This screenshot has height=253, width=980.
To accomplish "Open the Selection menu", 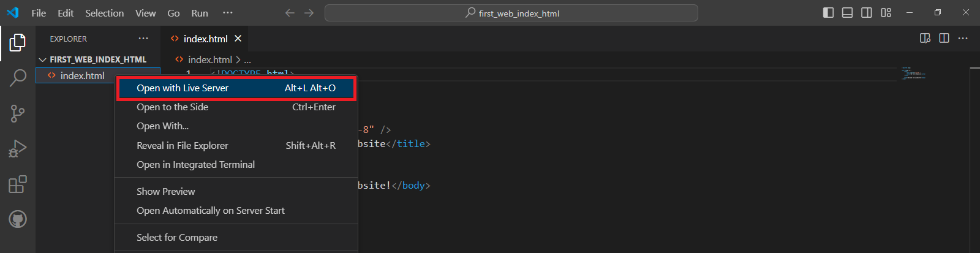I will 104,13.
